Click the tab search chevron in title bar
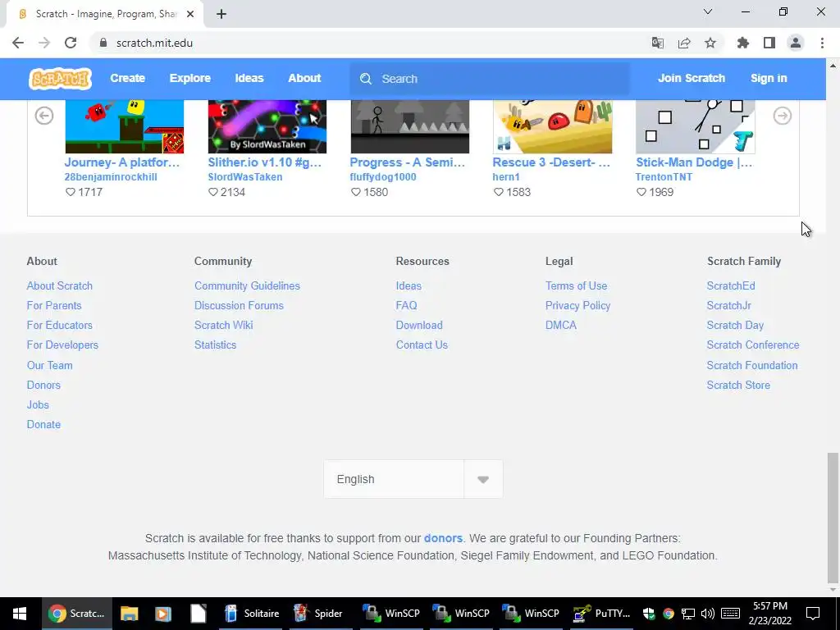Viewport: 840px width, 630px height. [x=708, y=11]
